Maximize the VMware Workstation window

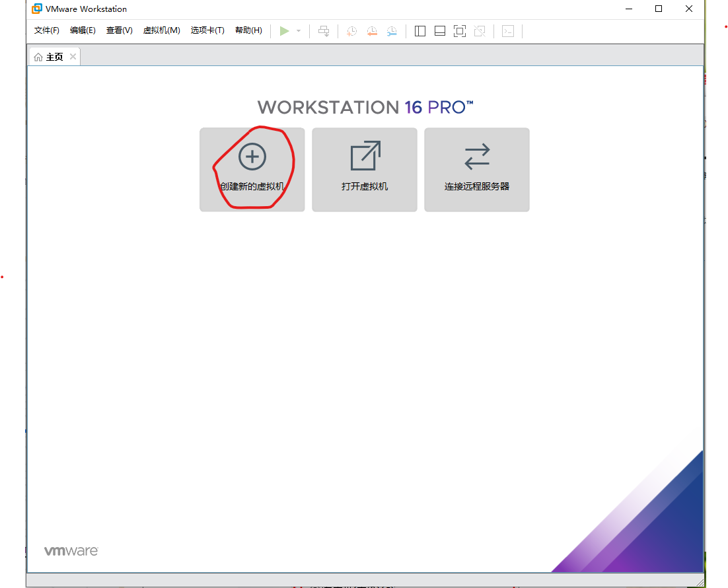point(659,9)
